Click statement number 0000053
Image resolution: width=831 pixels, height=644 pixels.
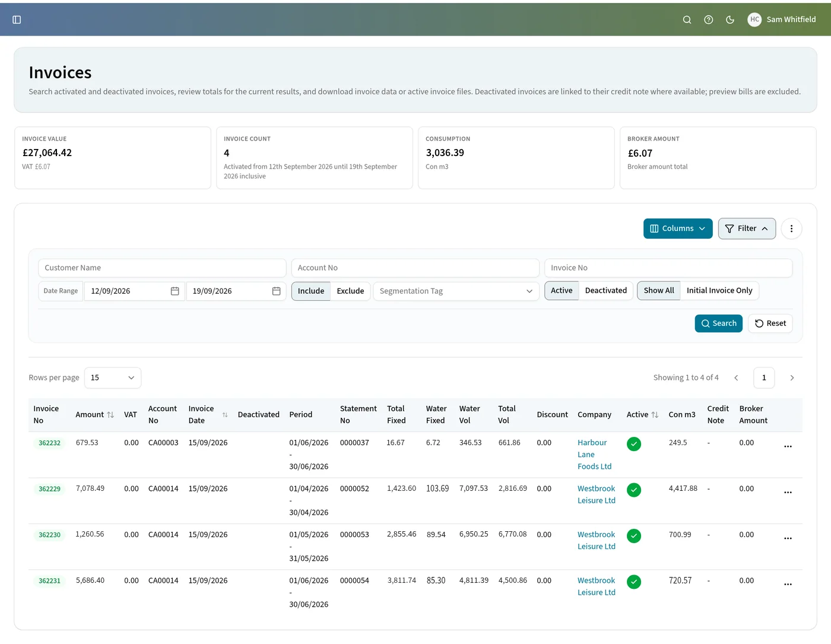(x=354, y=535)
